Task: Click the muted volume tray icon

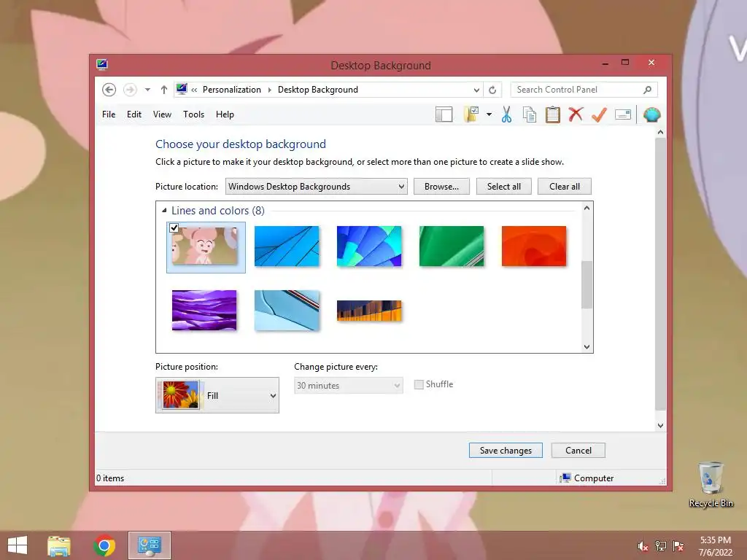Action: tap(643, 546)
